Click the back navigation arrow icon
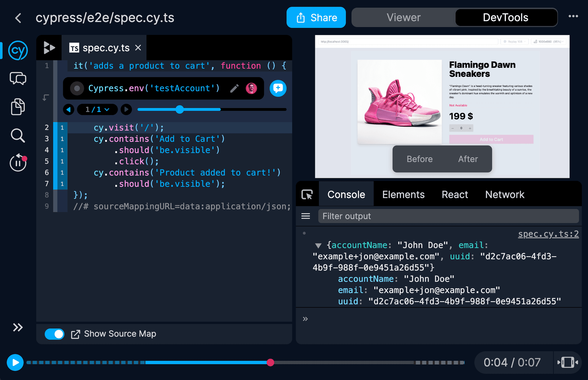Image resolution: width=588 pixels, height=380 pixels. [19, 17]
